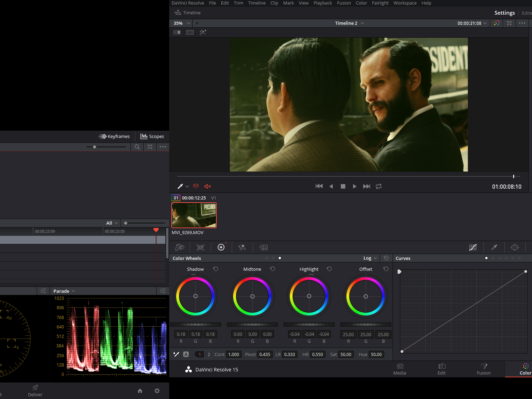
Task: Jump to the first frame
Action: click(x=319, y=186)
